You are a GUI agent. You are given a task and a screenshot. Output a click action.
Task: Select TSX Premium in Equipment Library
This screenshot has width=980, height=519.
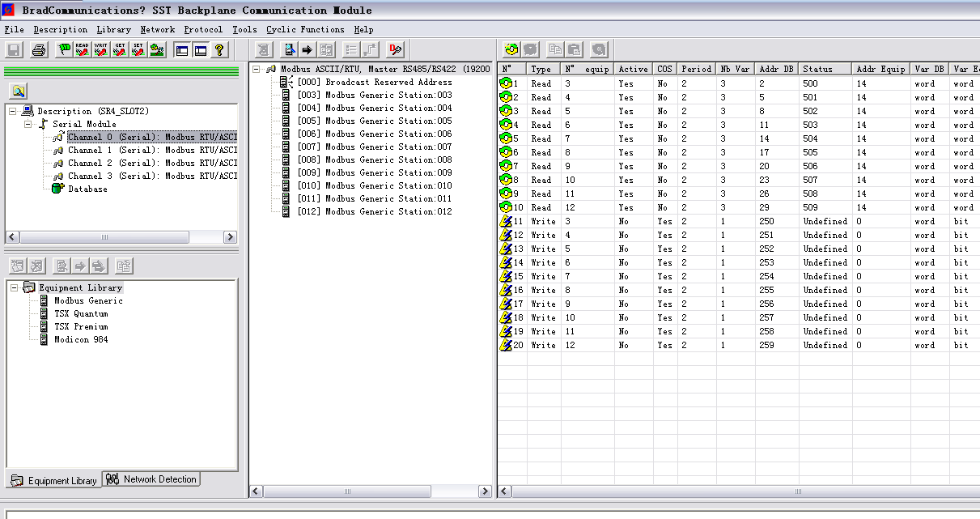pyautogui.click(x=81, y=326)
